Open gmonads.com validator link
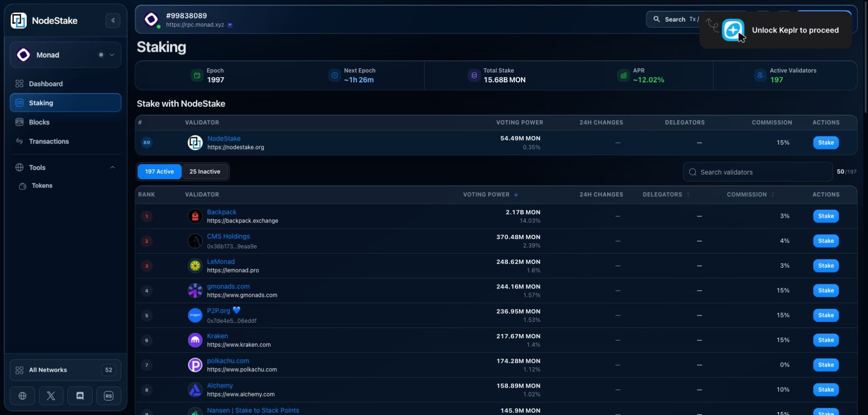The width and height of the screenshot is (868, 415). [228, 286]
